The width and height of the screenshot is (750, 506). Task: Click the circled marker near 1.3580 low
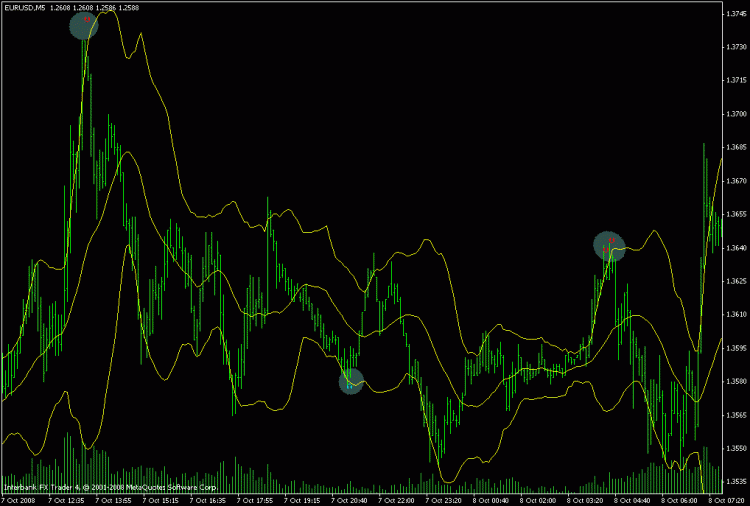click(x=350, y=381)
